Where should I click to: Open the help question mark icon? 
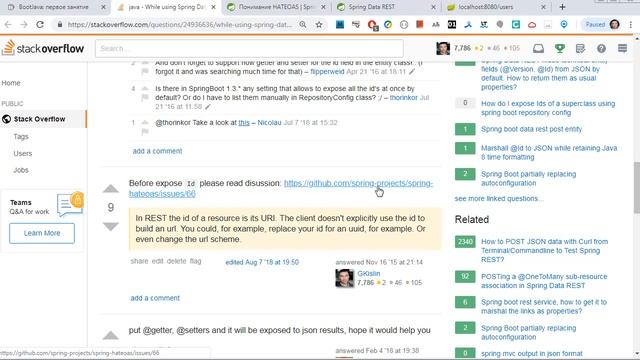(x=601, y=49)
